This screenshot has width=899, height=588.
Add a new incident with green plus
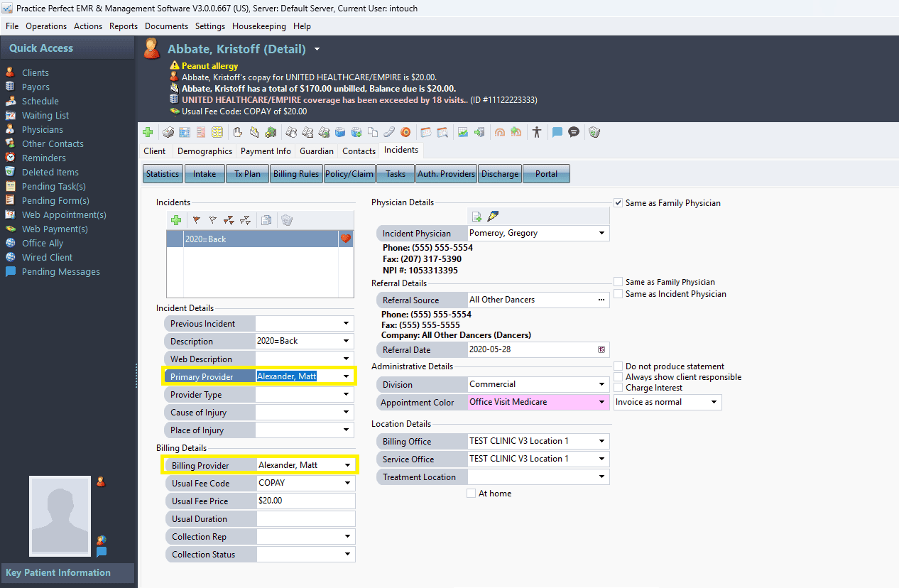pos(176,220)
